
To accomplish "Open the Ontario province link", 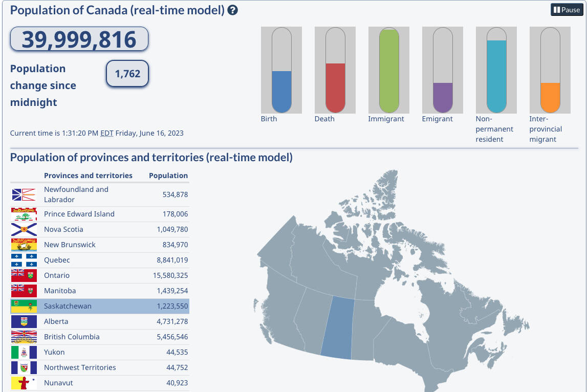I will pyautogui.click(x=56, y=275).
